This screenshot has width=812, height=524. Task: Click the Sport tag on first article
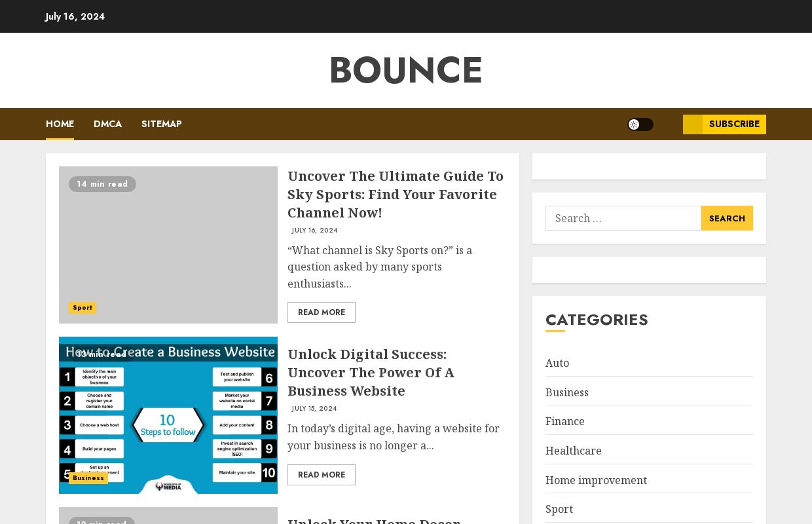pos(83,308)
